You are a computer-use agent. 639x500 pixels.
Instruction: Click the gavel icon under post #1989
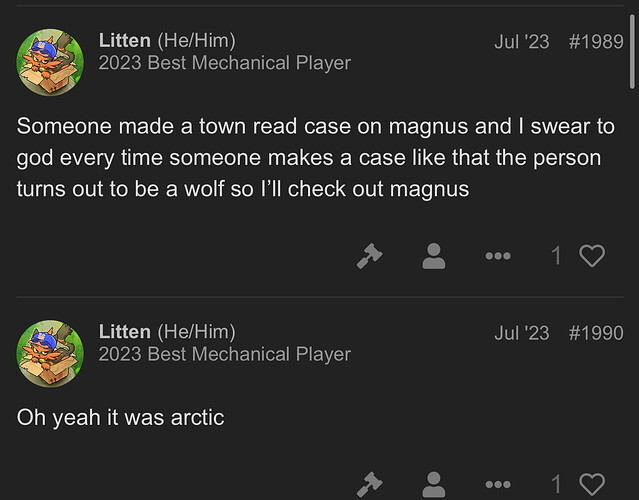pos(370,257)
